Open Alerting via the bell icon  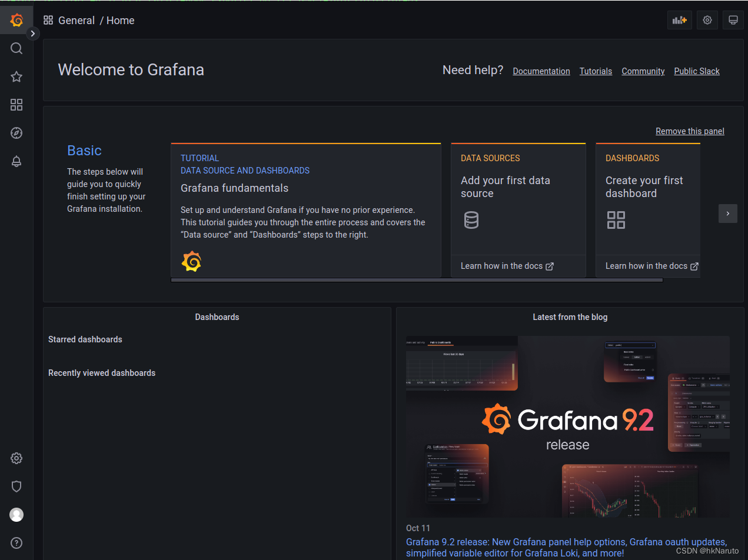(16, 161)
